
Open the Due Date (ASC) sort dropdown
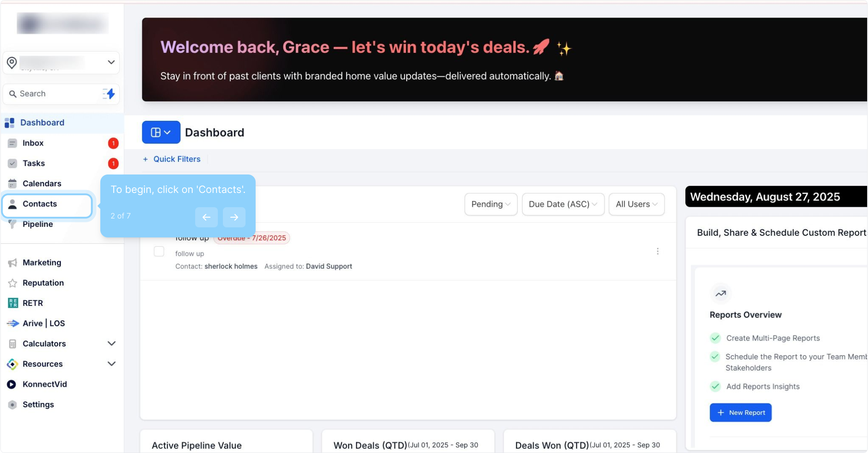(562, 204)
